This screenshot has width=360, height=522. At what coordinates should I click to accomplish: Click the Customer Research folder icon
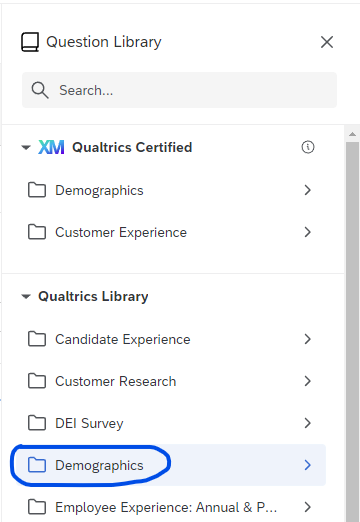[x=37, y=381]
